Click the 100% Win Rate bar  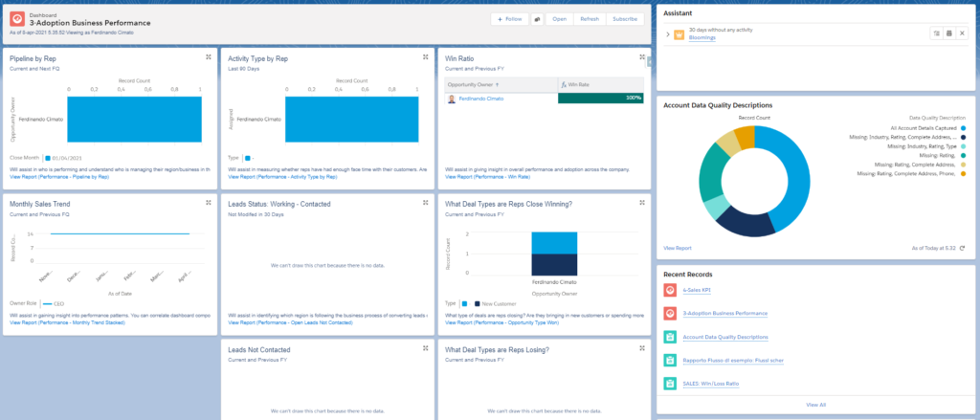click(x=601, y=99)
